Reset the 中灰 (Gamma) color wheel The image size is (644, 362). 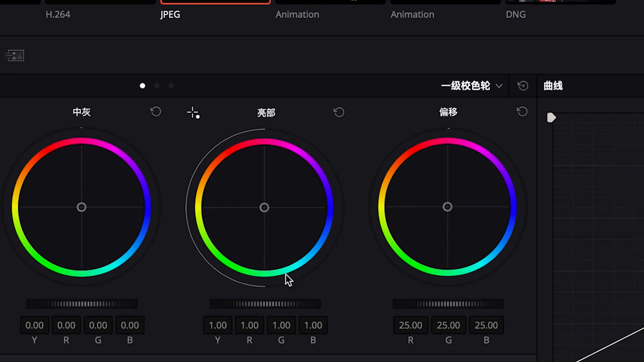point(156,112)
